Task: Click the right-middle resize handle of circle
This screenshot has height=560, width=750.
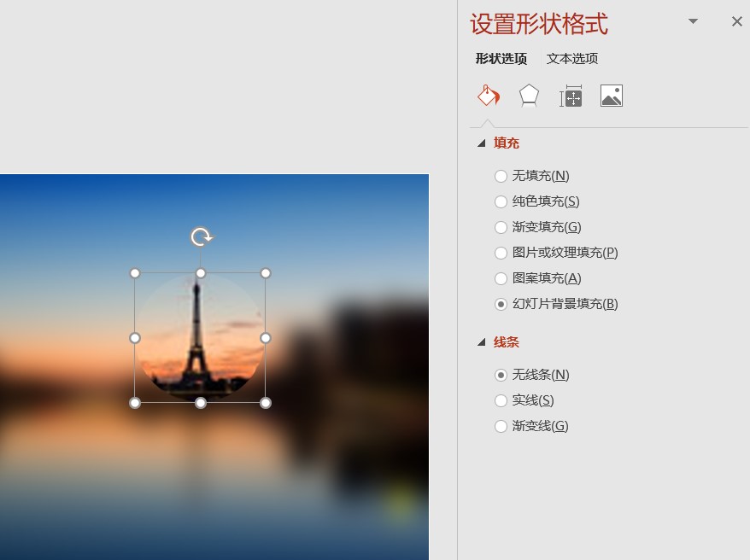Action: [266, 338]
